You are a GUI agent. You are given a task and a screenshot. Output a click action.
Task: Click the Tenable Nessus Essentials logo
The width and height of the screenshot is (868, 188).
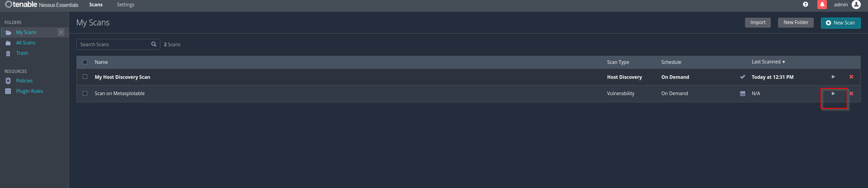coord(42,5)
